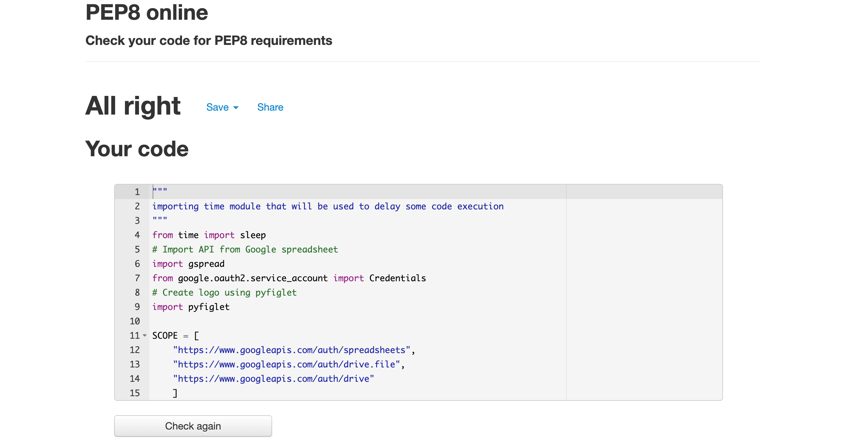Select gutter line number 10
This screenshot has height=445, width=868.
[x=135, y=321]
